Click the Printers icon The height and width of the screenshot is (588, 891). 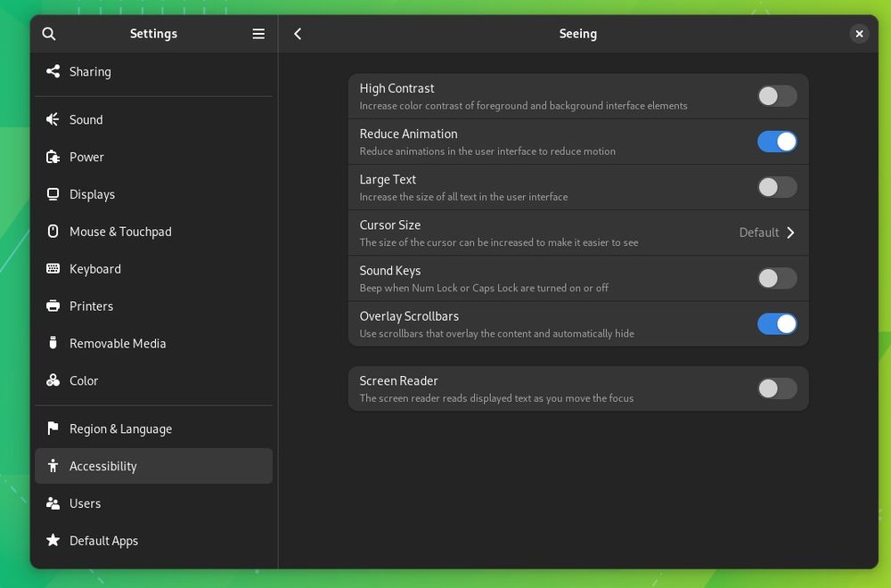52,306
